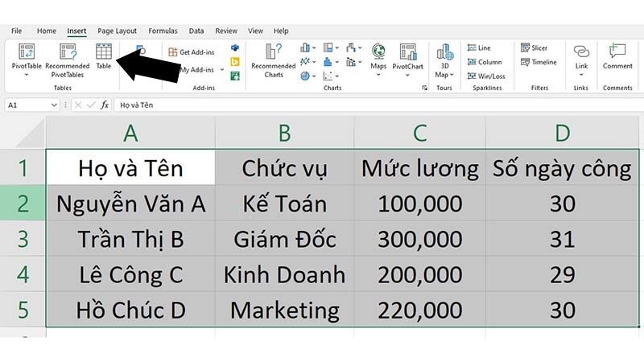Add a new Comment
The height and width of the screenshot is (362, 644).
617,56
